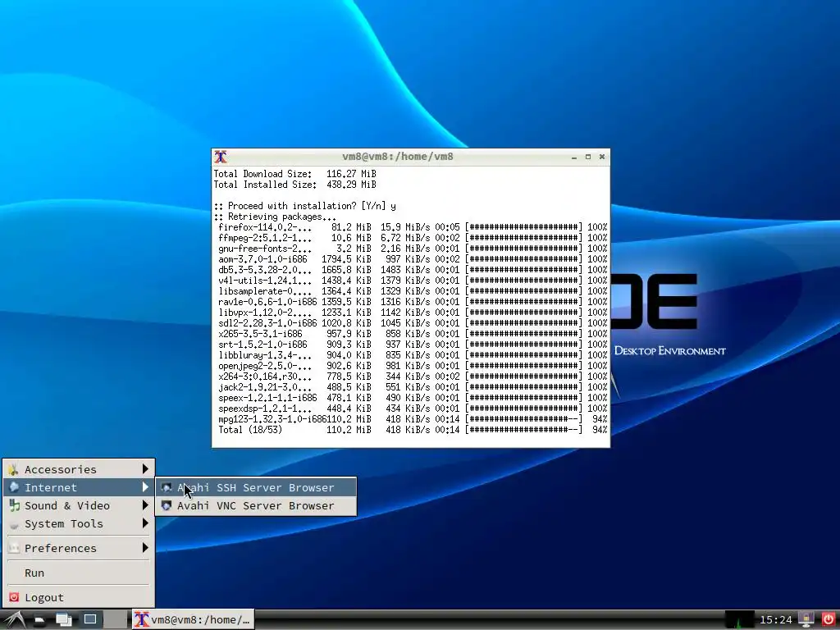Choose Logout from the start menu
Image resolution: width=840 pixels, height=630 pixels.
coord(79,597)
